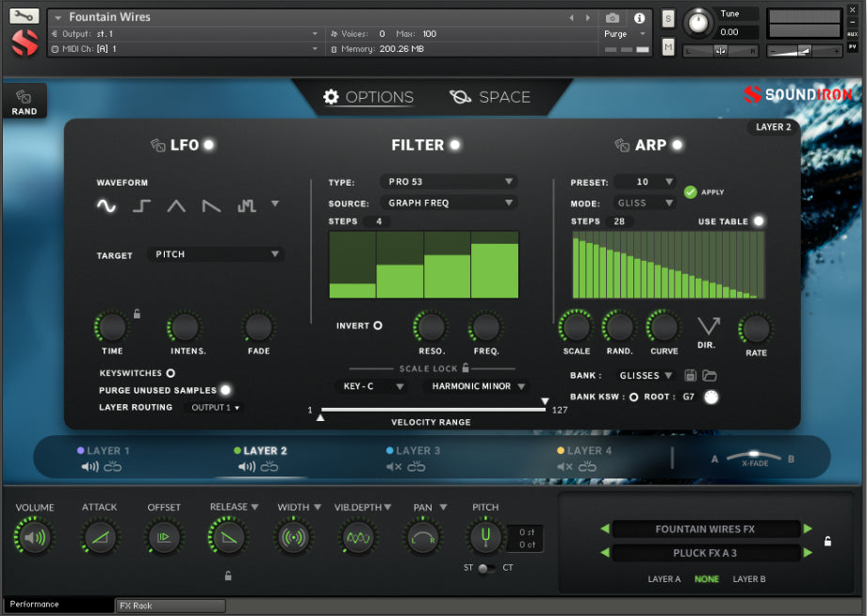Select the random step LFO waveform
The image size is (867, 616).
[247, 205]
